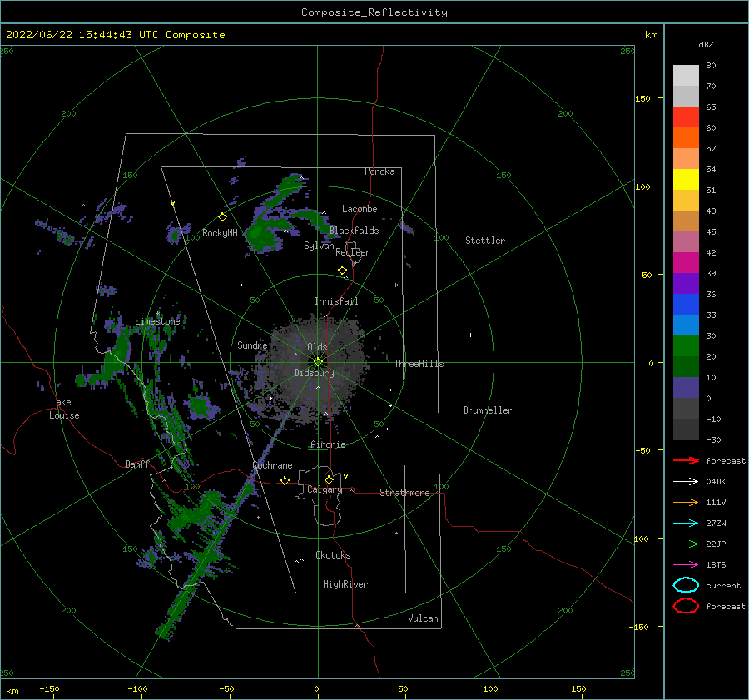
Task: Click the white 04DK arrow icon
Action: coord(686,482)
